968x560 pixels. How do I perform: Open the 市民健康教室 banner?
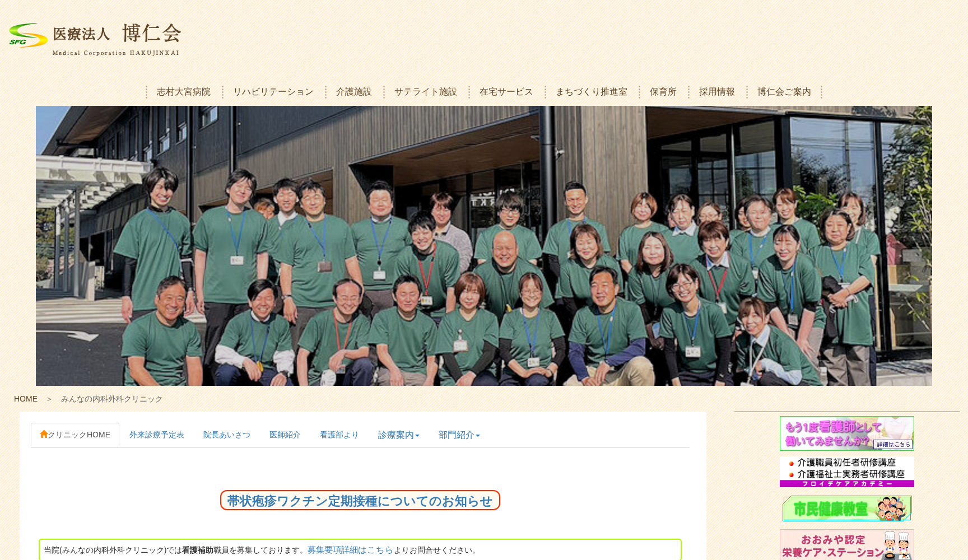click(x=846, y=508)
